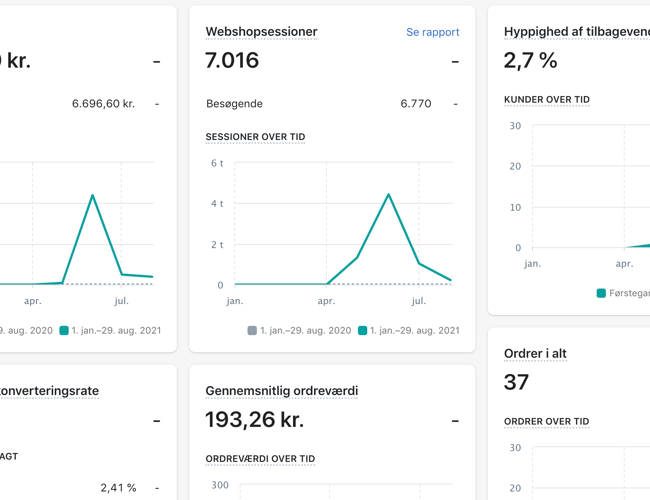650x500 pixels.
Task: Click the ORDRER OVER TID heading
Action: coord(546,422)
